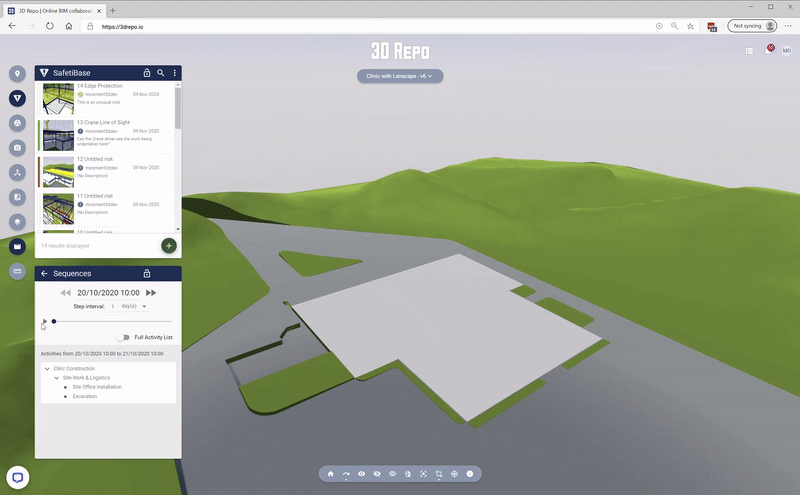Open the GIS layers panel in sidebar
The image size is (800, 495).
17,221
